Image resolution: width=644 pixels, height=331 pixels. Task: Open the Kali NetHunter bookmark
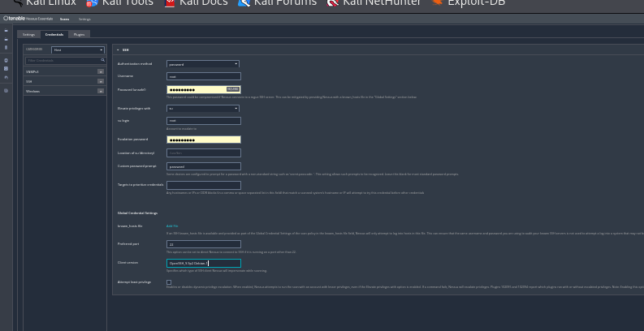pos(374,3)
